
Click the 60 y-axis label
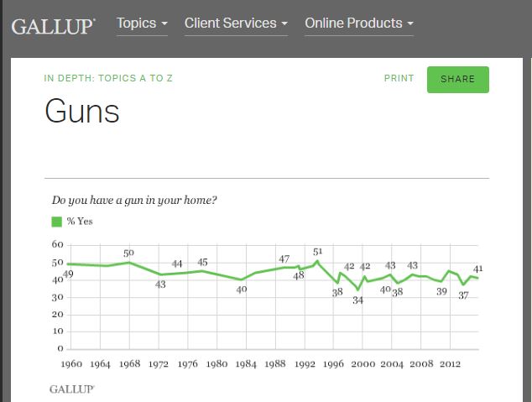pos(58,244)
